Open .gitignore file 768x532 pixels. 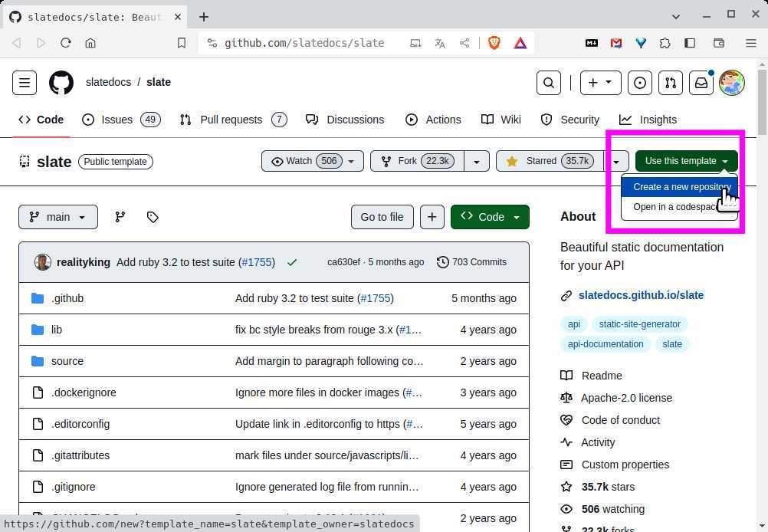coord(74,487)
